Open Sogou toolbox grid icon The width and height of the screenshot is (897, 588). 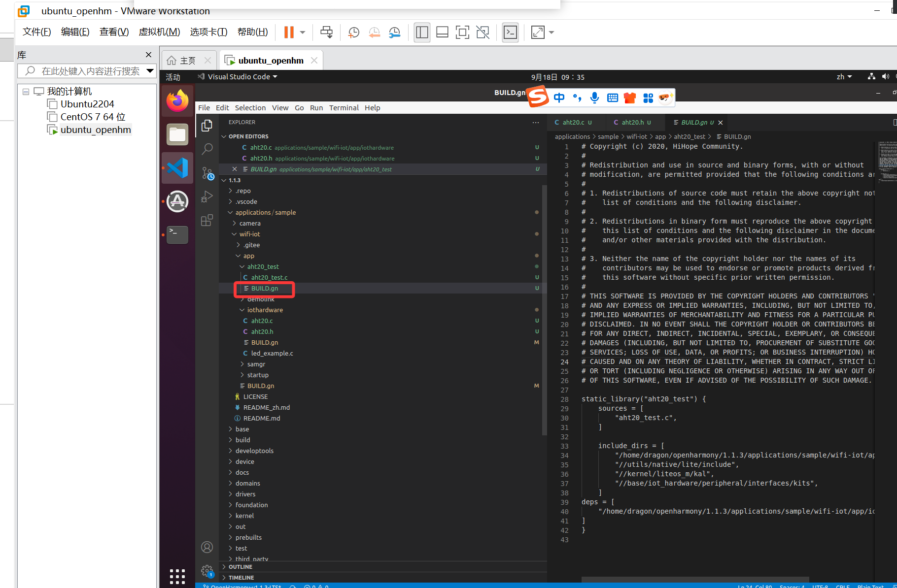[x=648, y=98]
